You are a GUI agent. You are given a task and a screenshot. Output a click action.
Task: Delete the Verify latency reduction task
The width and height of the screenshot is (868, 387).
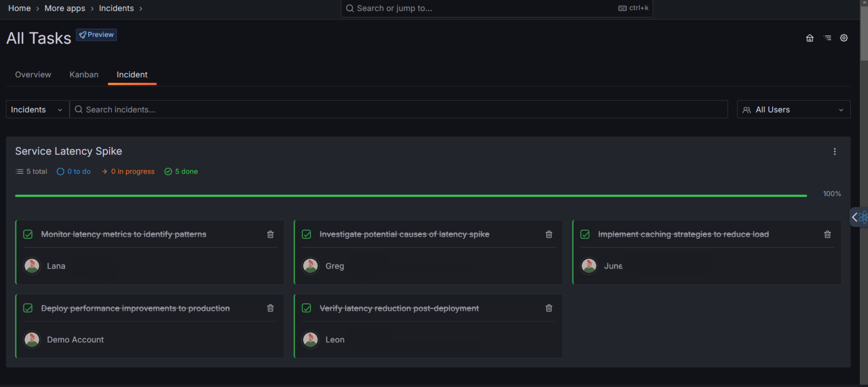549,308
